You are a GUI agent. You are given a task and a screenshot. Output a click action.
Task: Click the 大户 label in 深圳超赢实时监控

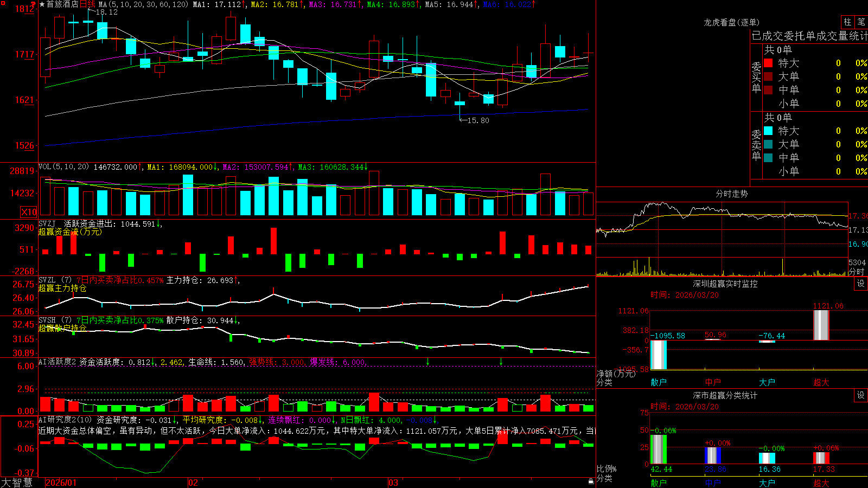click(x=767, y=382)
